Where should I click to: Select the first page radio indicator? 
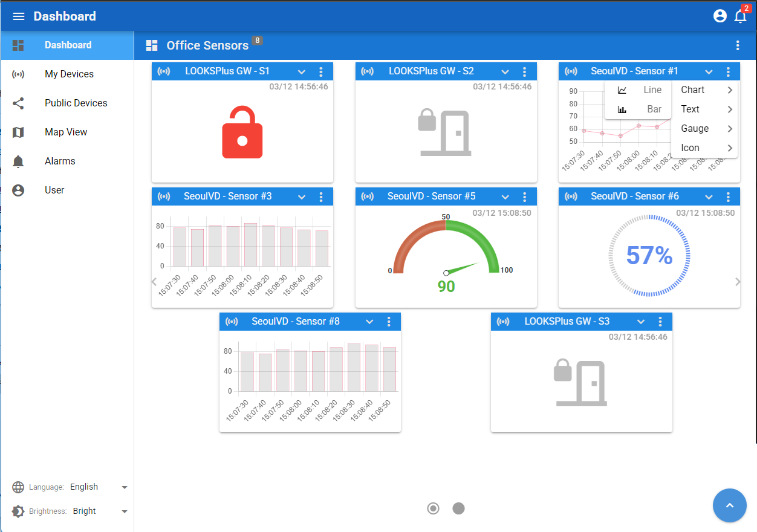(433, 508)
